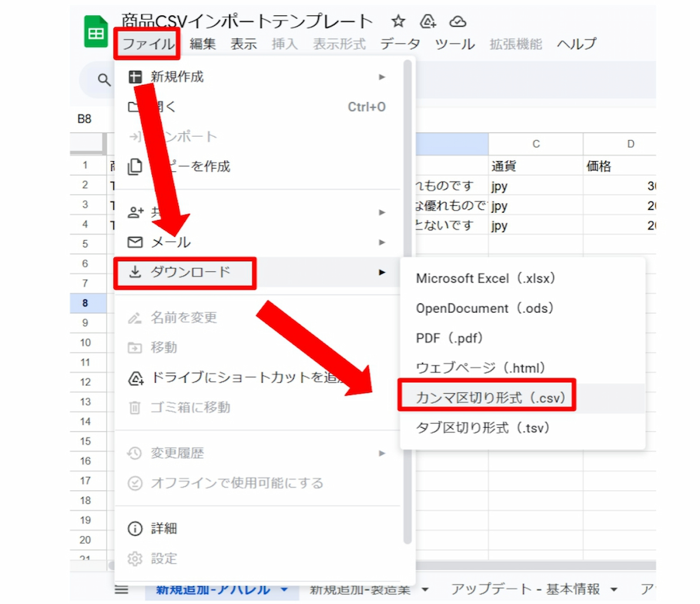Open the ファイル menu
This screenshot has height=604, width=700.
point(147,44)
